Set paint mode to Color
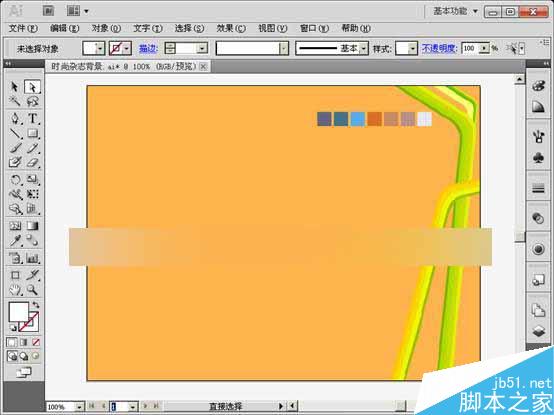554x415 pixels. [x=12, y=342]
